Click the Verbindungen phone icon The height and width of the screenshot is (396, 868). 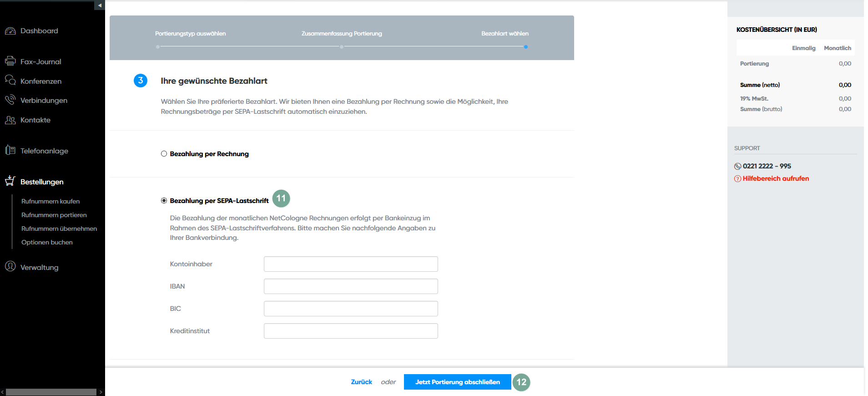point(10,100)
